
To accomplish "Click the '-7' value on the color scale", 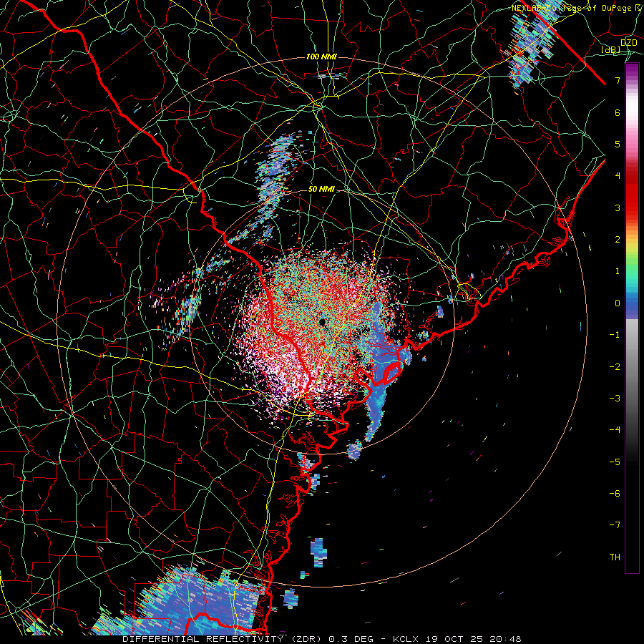I will point(615,525).
